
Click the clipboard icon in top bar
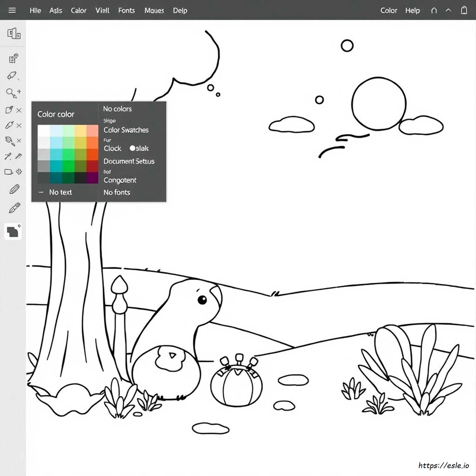pyautogui.click(x=464, y=10)
